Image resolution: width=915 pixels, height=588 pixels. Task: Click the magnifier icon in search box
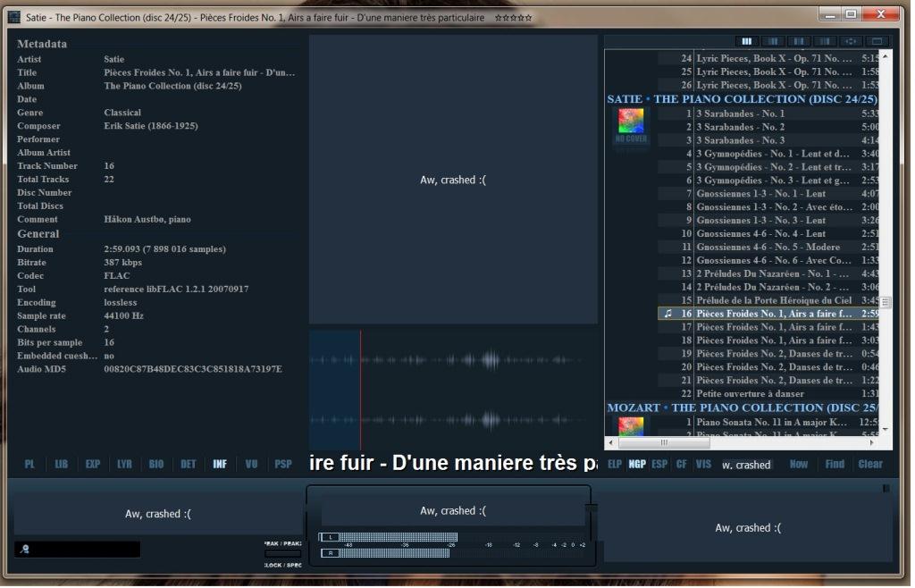coord(25,550)
